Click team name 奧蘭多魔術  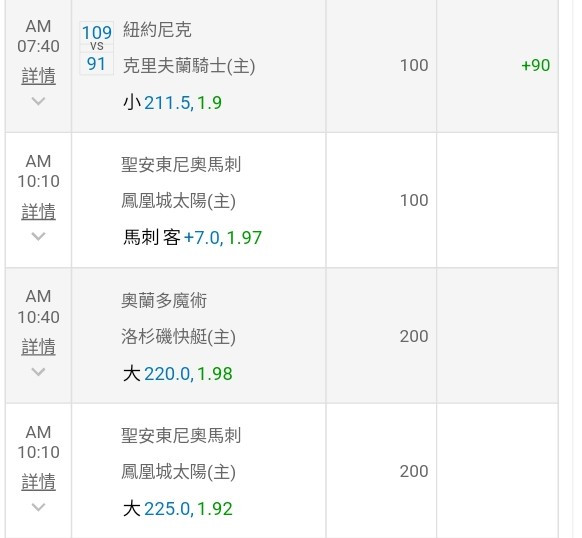point(164,300)
